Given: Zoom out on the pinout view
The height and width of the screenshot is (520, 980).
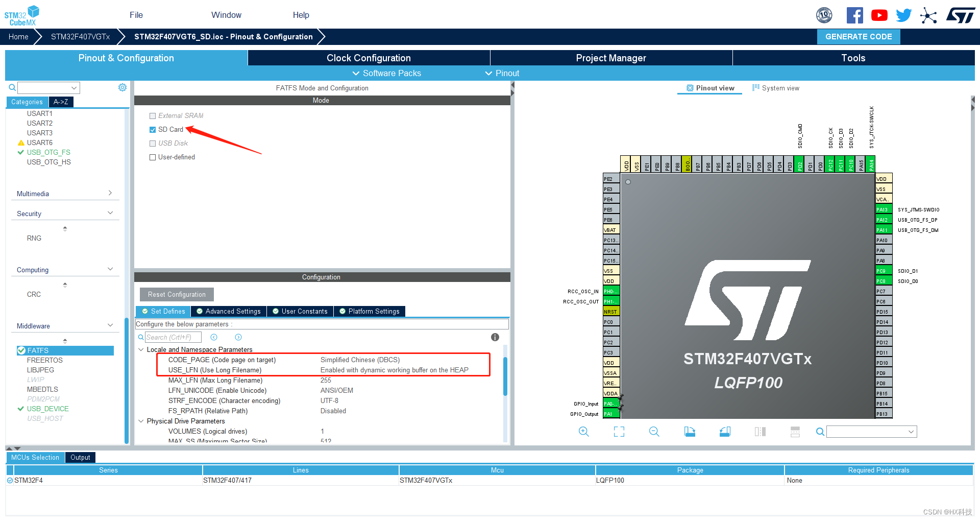Looking at the screenshot, I should (654, 432).
